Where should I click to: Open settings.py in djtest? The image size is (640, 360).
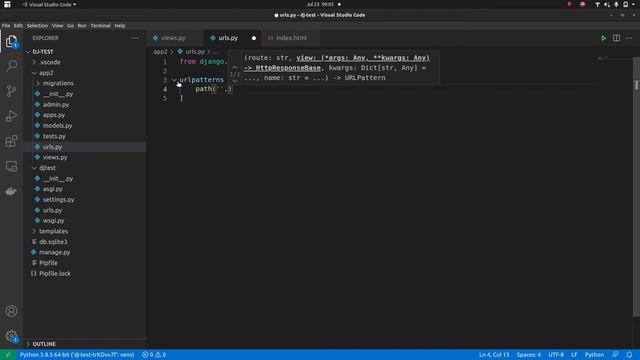pyautogui.click(x=58, y=200)
